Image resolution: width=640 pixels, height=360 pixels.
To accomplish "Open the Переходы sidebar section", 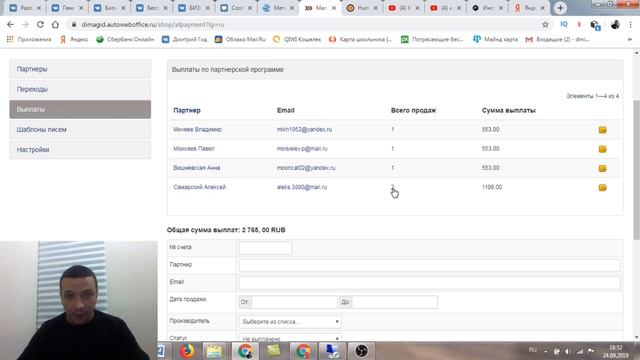I will point(80,89).
